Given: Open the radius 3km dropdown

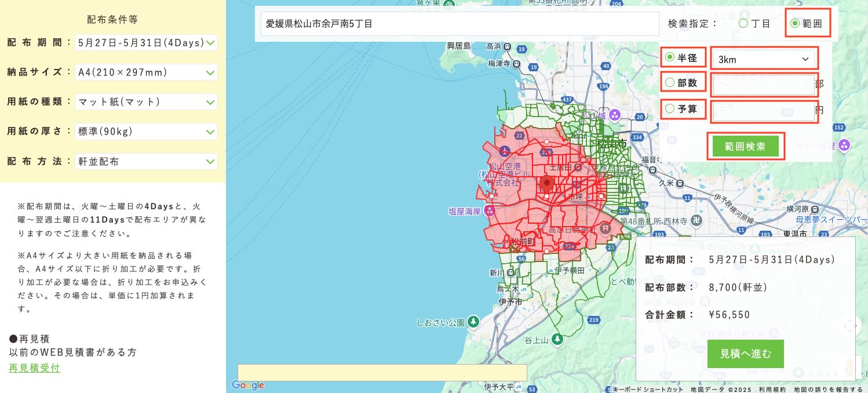Looking at the screenshot, I should tap(763, 59).
